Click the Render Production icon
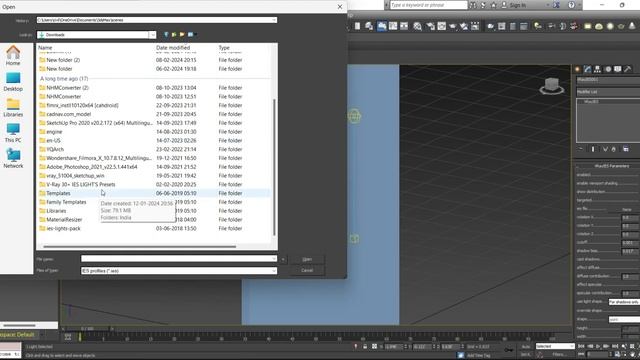 point(475,26)
